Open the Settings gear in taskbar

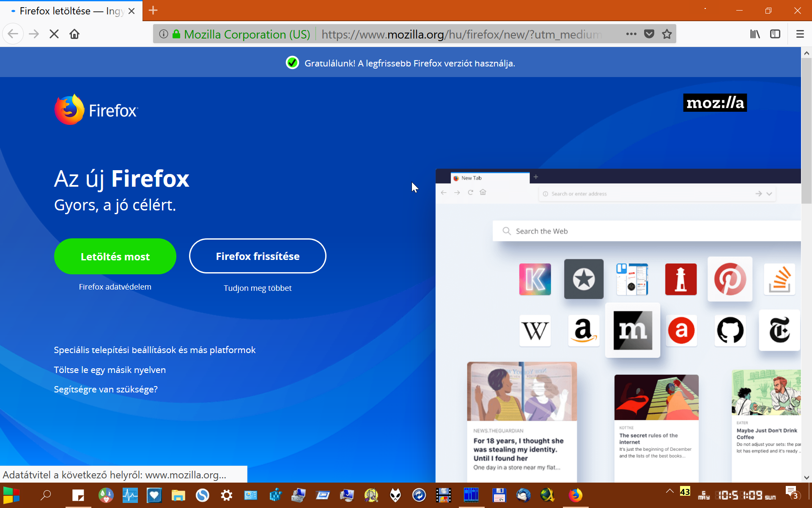tap(227, 495)
